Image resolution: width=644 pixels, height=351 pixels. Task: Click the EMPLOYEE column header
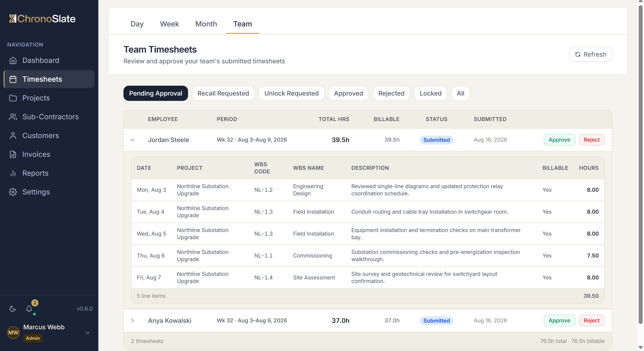163,119
